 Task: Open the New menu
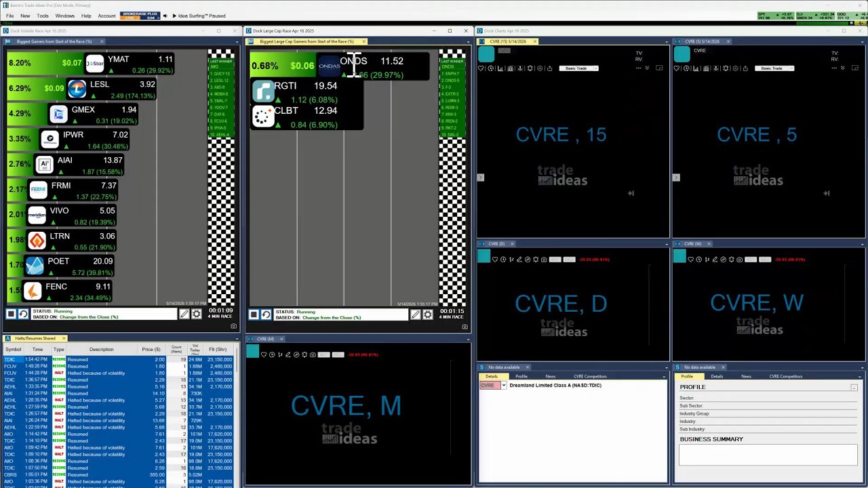pyautogui.click(x=25, y=16)
